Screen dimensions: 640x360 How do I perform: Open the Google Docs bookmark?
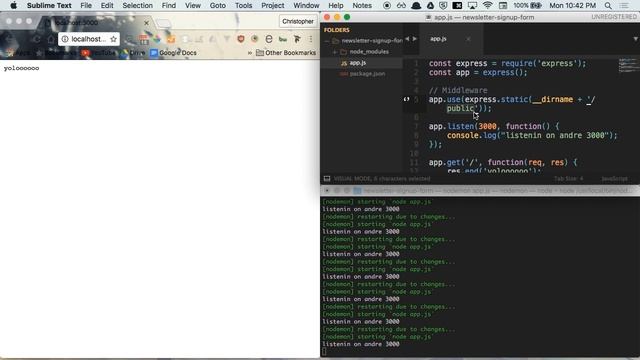(173, 53)
